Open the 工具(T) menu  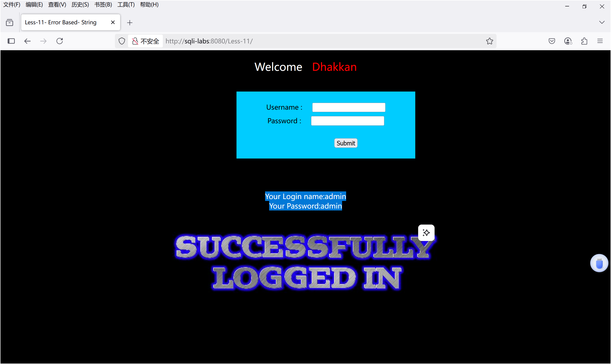click(x=126, y=5)
